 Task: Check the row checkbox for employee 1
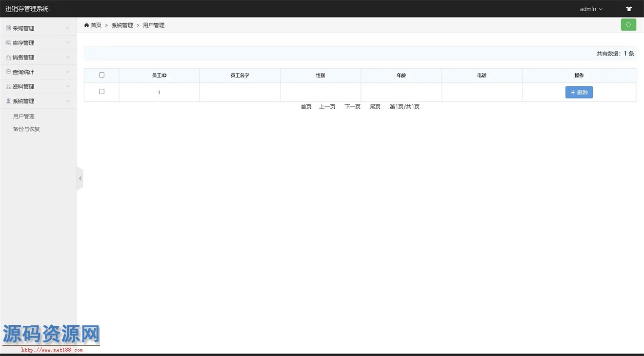[x=101, y=92]
